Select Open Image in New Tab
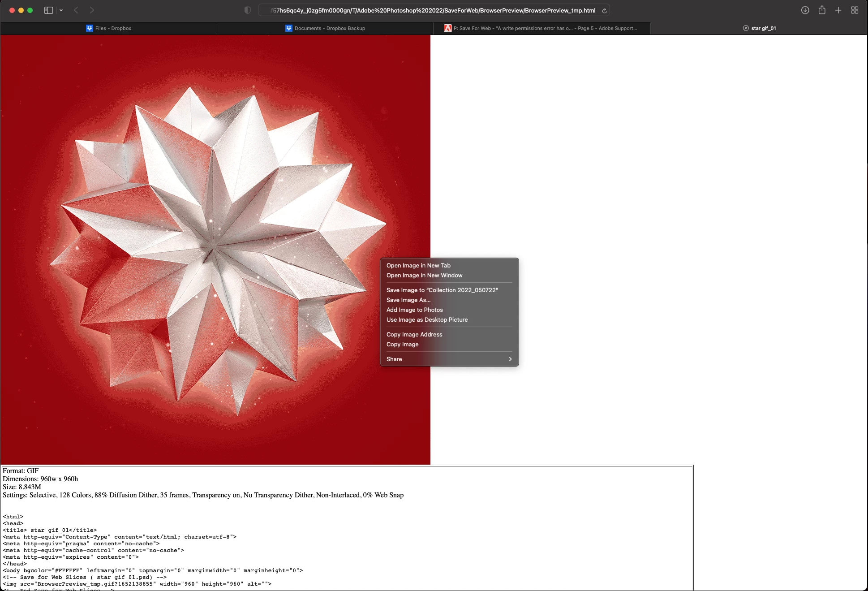 click(x=418, y=265)
